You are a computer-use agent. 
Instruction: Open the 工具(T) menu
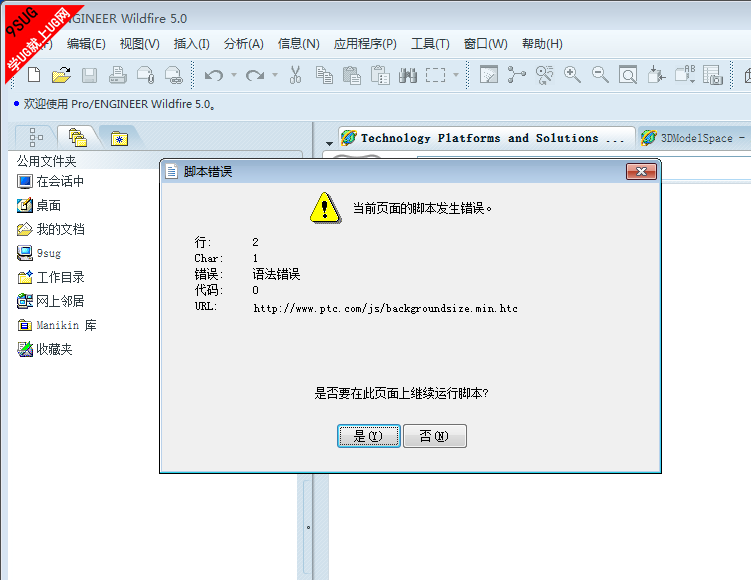[430, 44]
